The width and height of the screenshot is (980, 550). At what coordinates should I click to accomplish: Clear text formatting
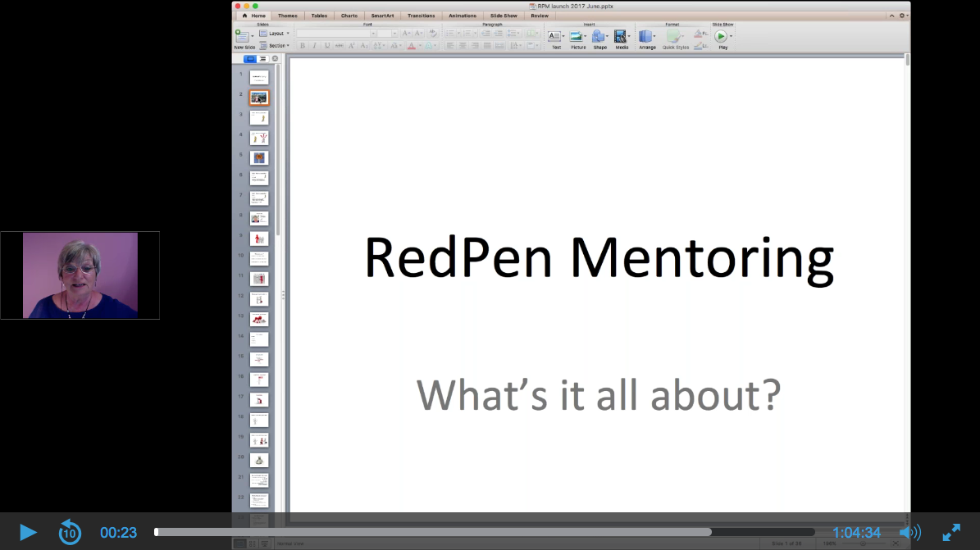pyautogui.click(x=432, y=33)
